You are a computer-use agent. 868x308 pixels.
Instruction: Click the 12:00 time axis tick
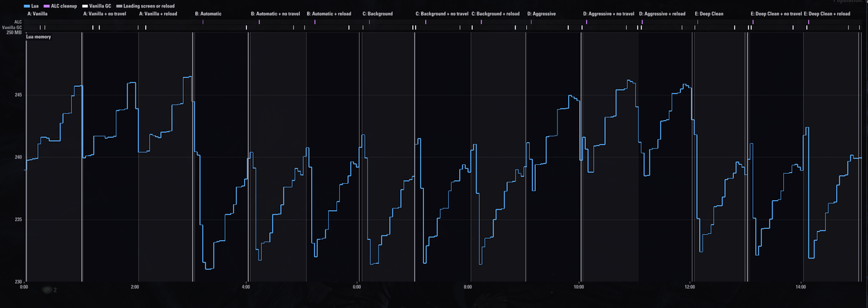pos(690,287)
